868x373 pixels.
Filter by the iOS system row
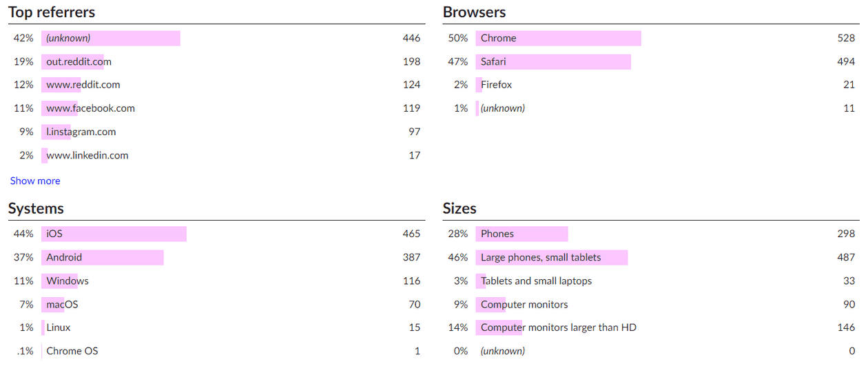coord(54,234)
